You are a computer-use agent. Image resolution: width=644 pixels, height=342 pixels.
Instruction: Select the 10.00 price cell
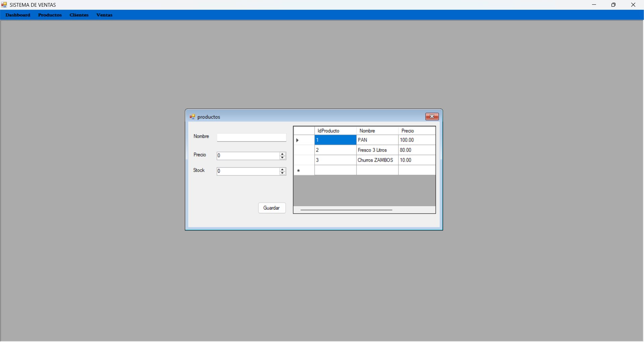417,160
